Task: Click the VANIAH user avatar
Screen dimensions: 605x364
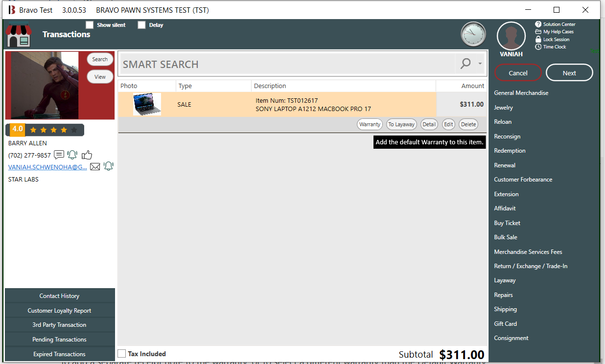Action: point(511,36)
